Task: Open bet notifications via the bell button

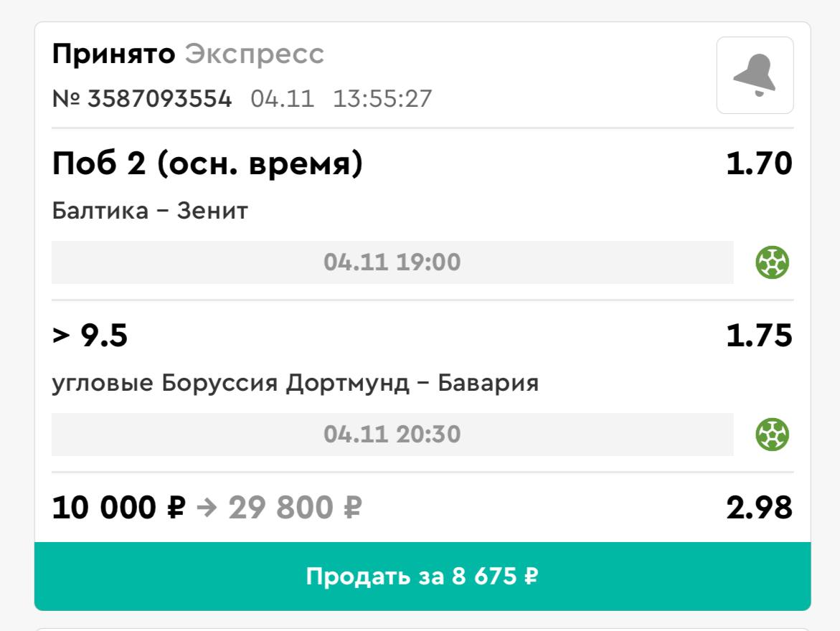Action: tap(755, 75)
